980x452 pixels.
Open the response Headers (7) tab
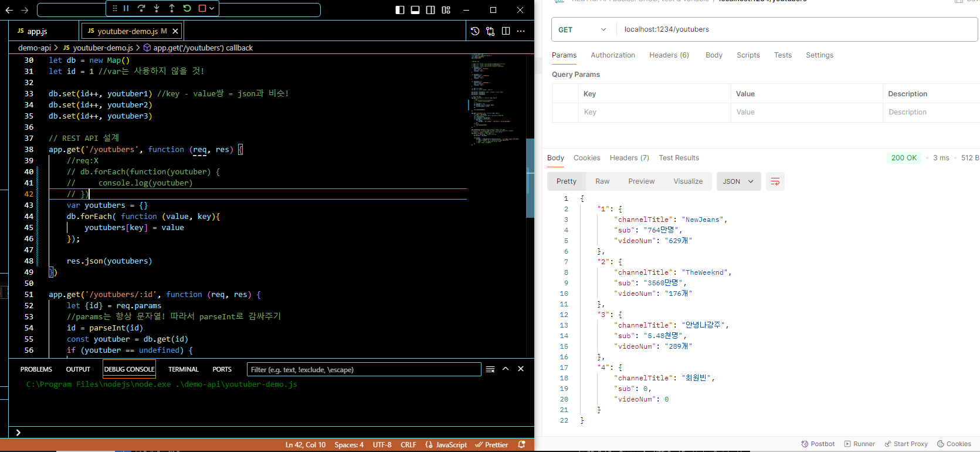(x=629, y=158)
